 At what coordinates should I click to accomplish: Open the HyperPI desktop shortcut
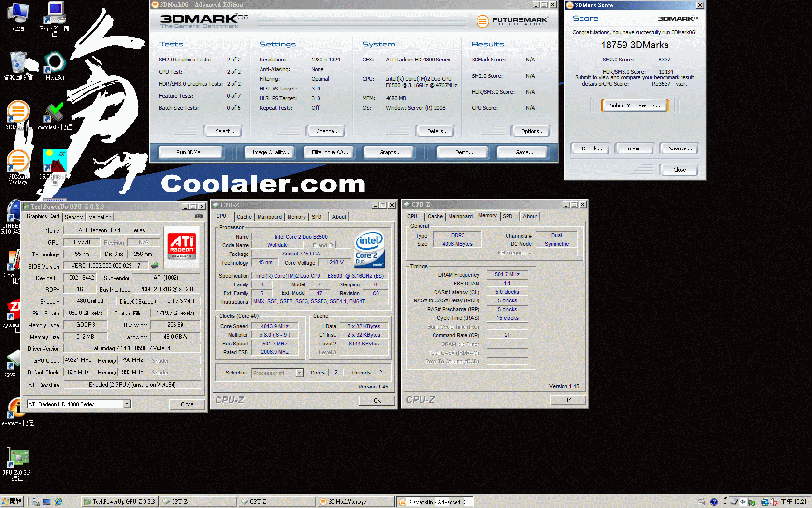point(54,18)
